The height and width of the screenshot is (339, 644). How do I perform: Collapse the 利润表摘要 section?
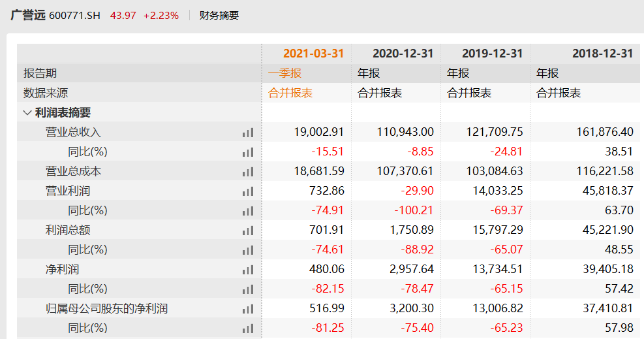pyautogui.click(x=27, y=112)
